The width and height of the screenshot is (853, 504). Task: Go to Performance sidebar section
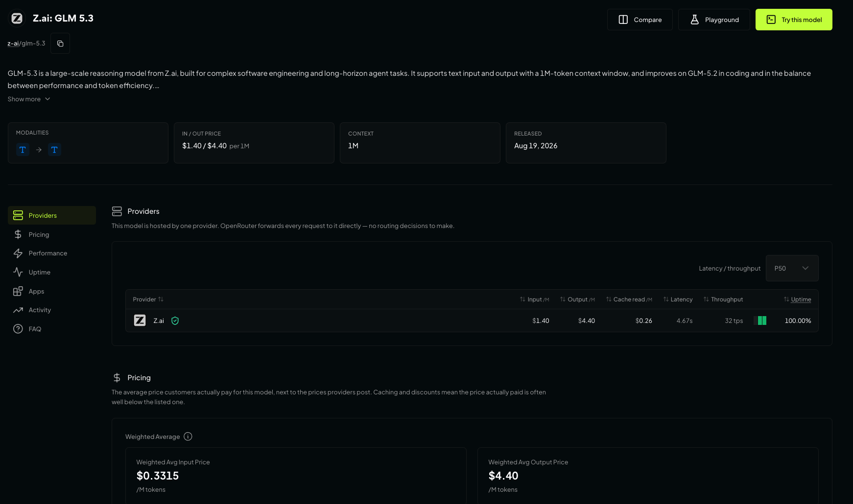point(52,253)
